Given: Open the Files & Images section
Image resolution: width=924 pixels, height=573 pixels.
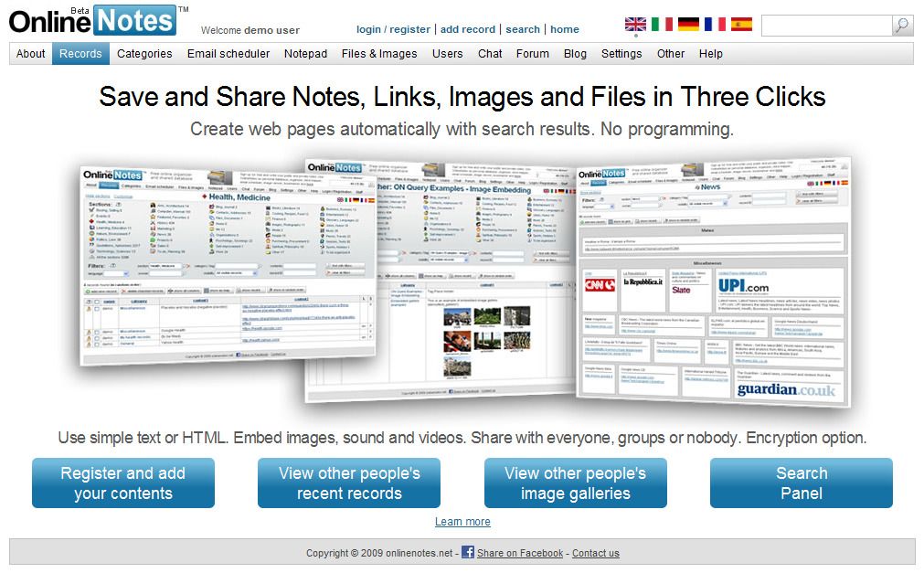Looking at the screenshot, I should coord(379,53).
